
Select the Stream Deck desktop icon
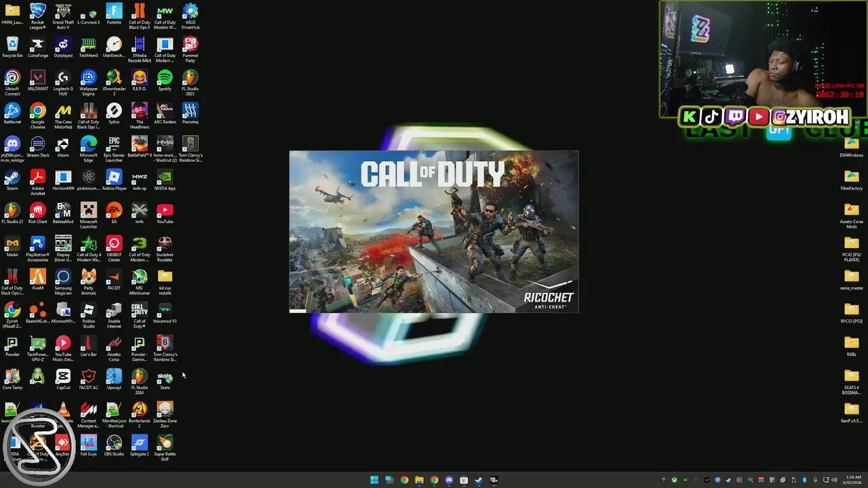(x=37, y=147)
